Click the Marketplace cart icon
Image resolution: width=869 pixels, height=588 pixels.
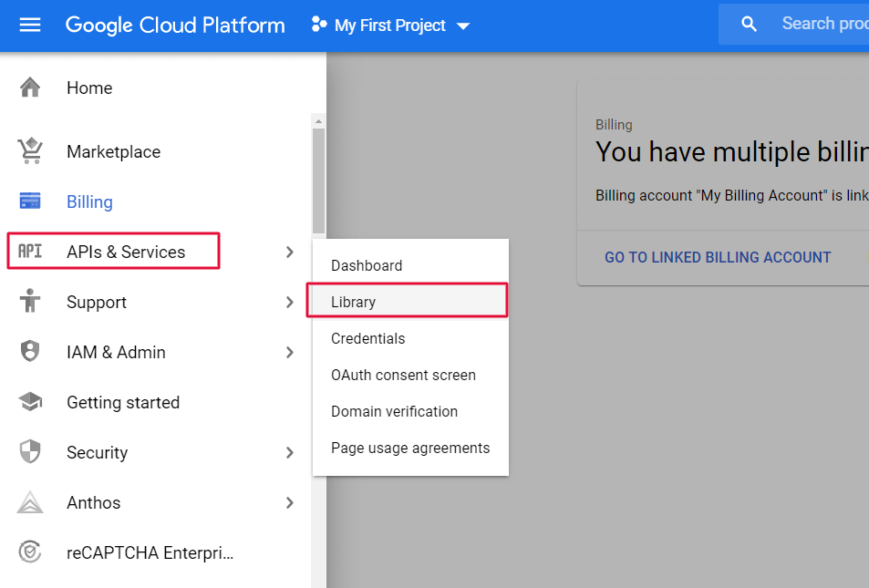(x=30, y=151)
